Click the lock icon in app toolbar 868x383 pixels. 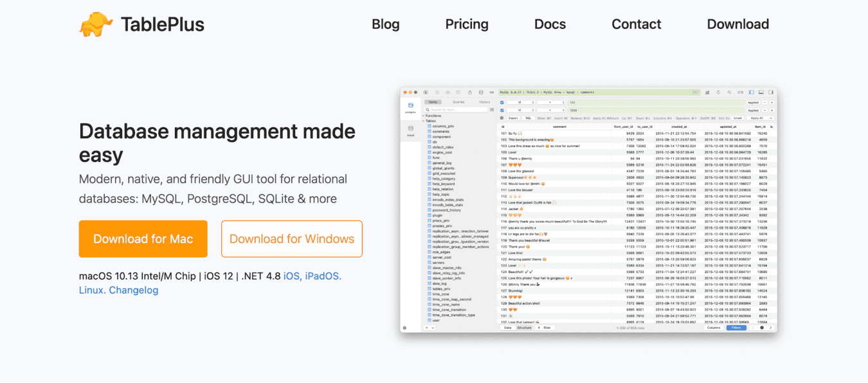tap(470, 93)
